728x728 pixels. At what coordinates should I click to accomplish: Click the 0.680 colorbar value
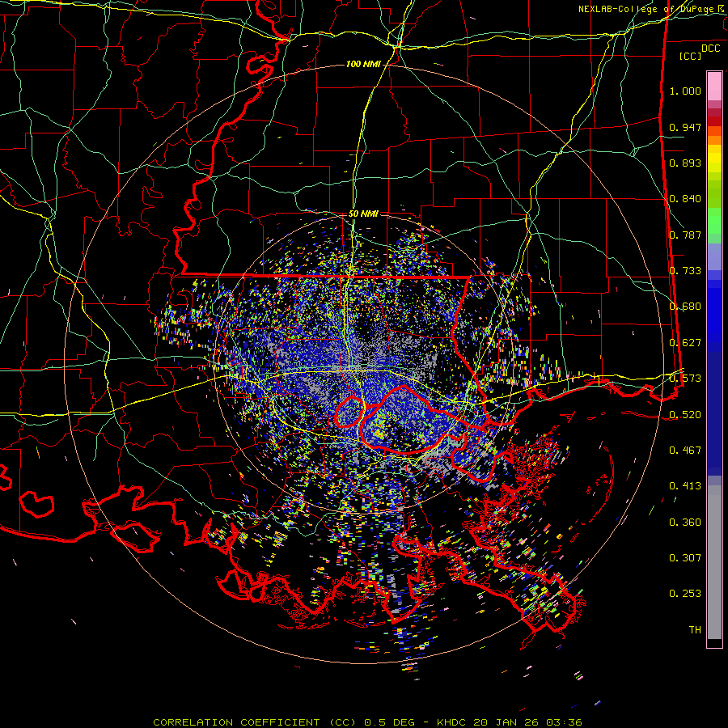[685, 307]
